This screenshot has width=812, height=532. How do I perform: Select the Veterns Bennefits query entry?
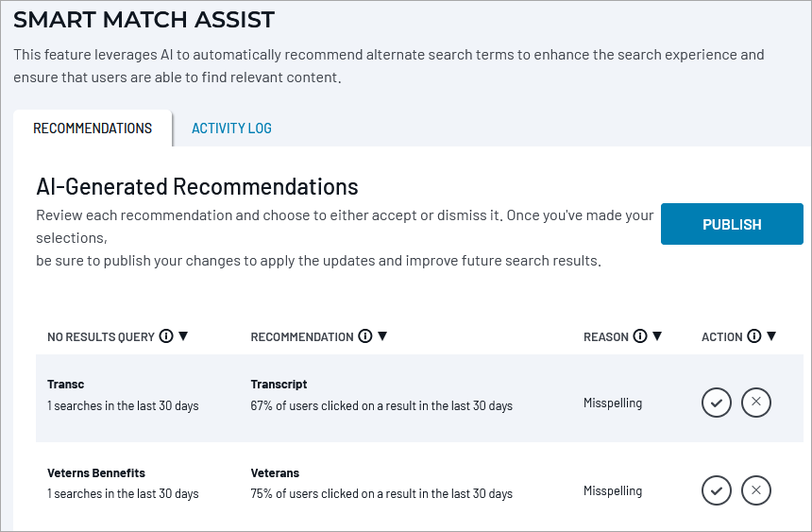(96, 472)
